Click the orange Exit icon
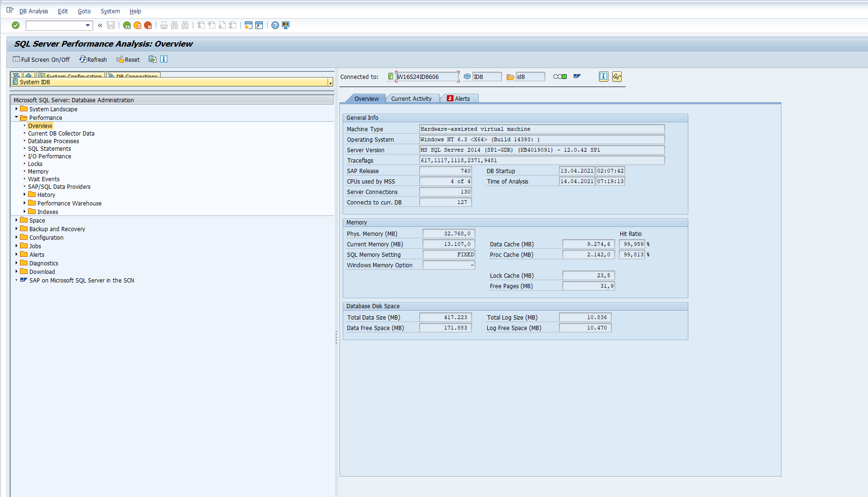The width and height of the screenshot is (868, 497). click(137, 25)
